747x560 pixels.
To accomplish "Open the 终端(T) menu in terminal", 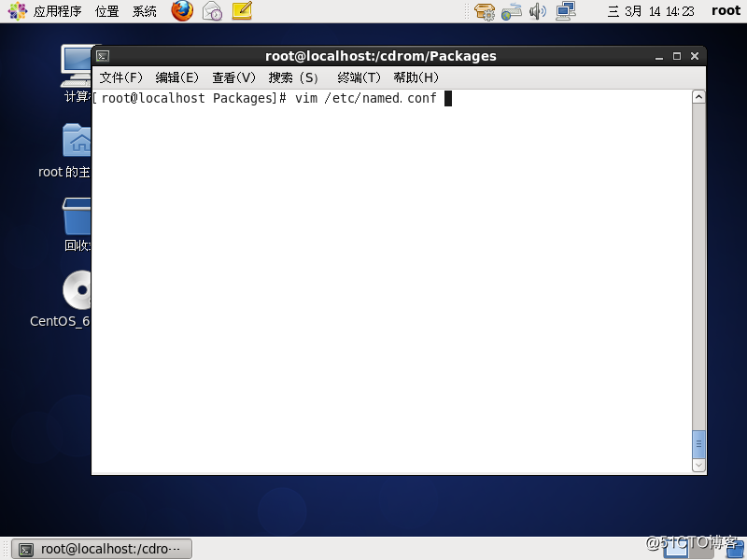I will click(x=359, y=77).
